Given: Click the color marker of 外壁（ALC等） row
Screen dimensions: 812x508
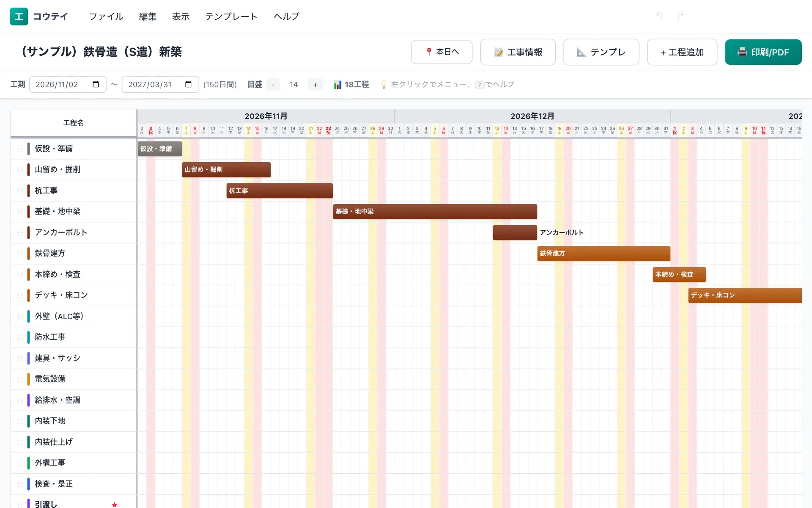Looking at the screenshot, I should click(x=28, y=316).
